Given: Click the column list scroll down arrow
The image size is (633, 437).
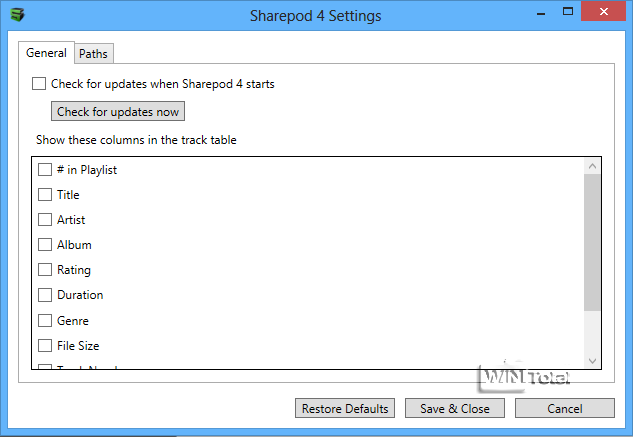Looking at the screenshot, I should 592,360.
